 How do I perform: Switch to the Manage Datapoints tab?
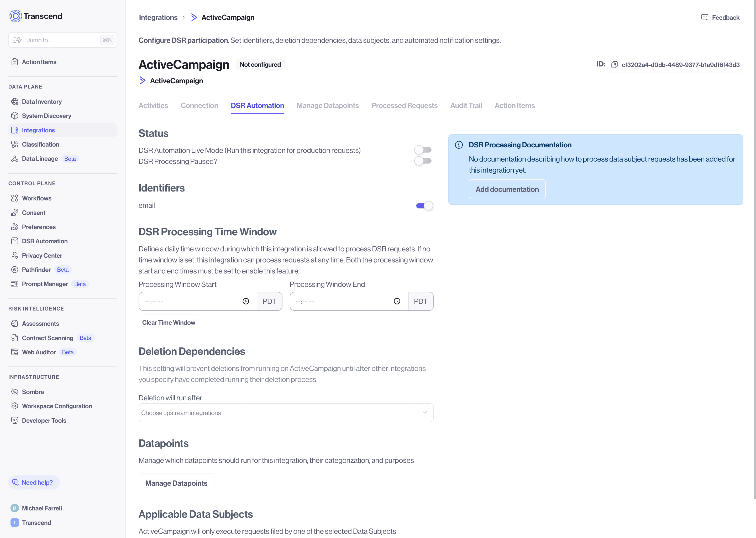(328, 105)
